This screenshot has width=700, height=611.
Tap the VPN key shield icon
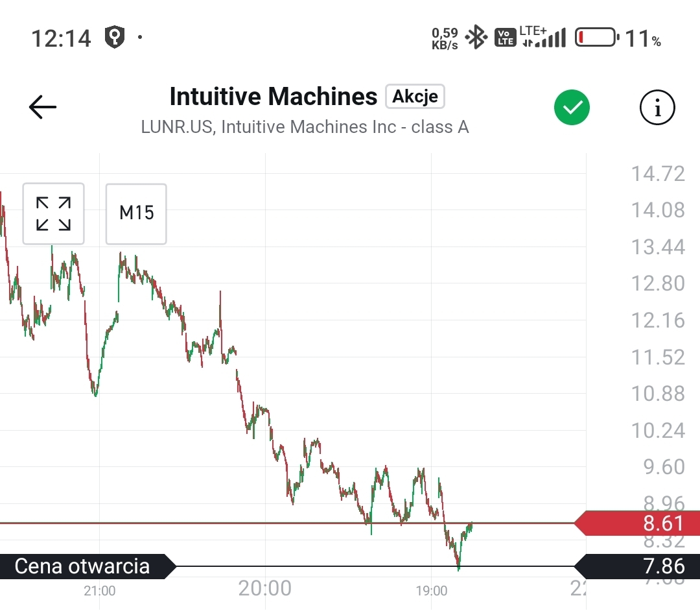coord(115,38)
